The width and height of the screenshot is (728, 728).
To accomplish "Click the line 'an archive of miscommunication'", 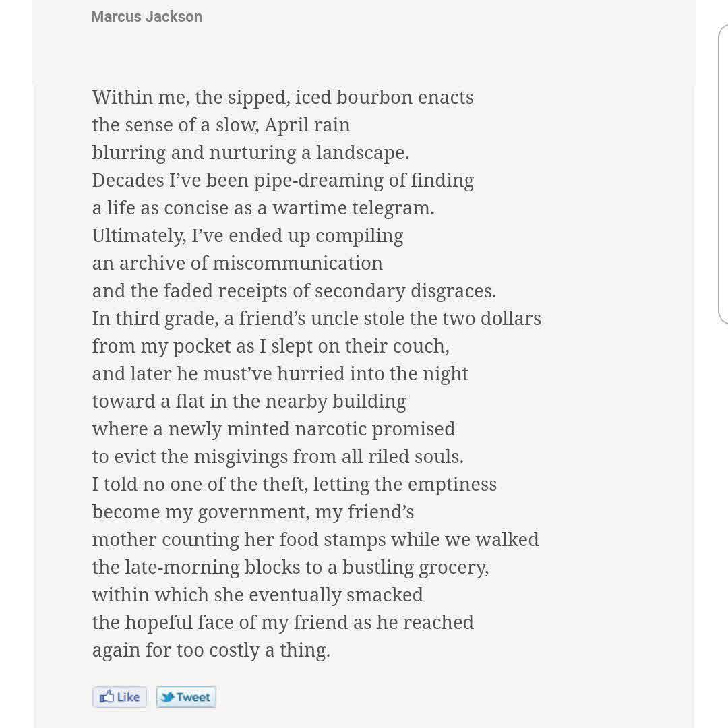I will pos(237,264).
